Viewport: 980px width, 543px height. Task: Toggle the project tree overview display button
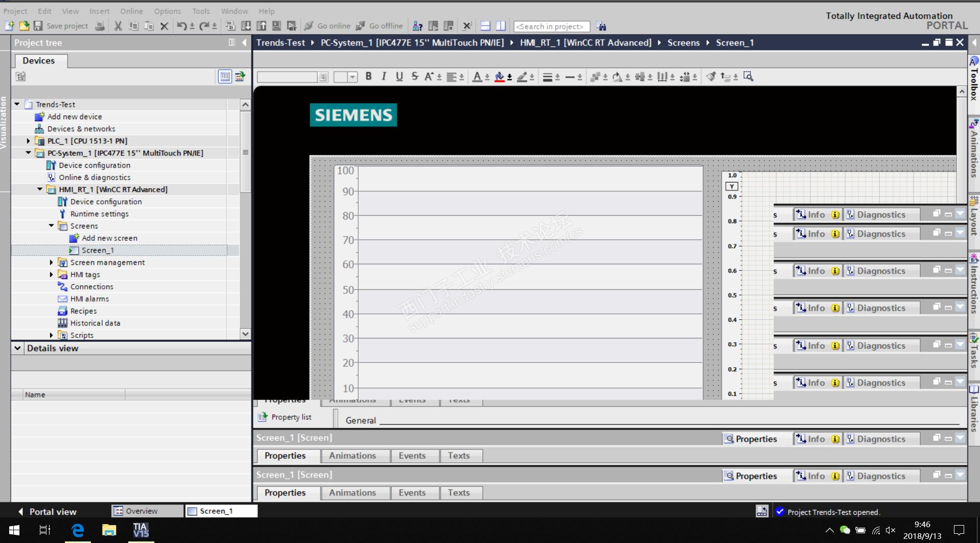coord(225,77)
